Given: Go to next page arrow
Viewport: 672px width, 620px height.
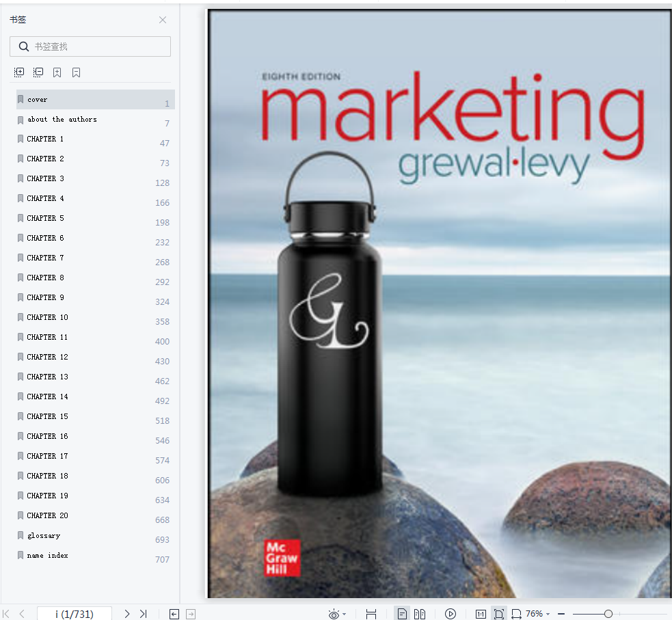Looking at the screenshot, I should [x=127, y=614].
